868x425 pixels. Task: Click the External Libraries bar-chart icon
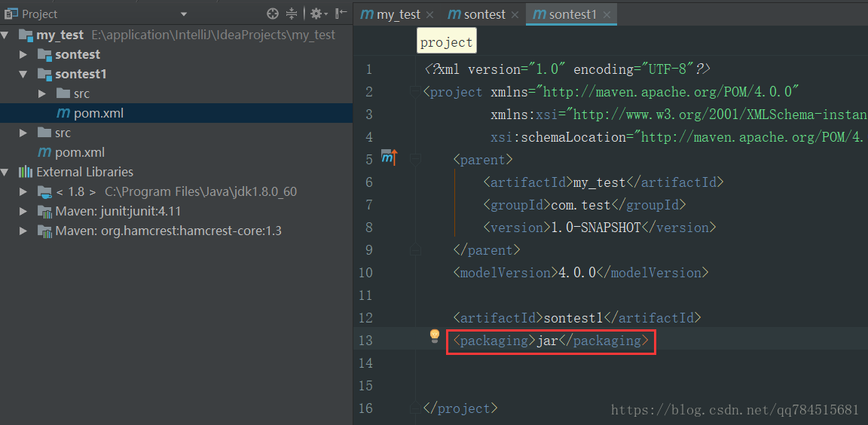[x=26, y=172]
